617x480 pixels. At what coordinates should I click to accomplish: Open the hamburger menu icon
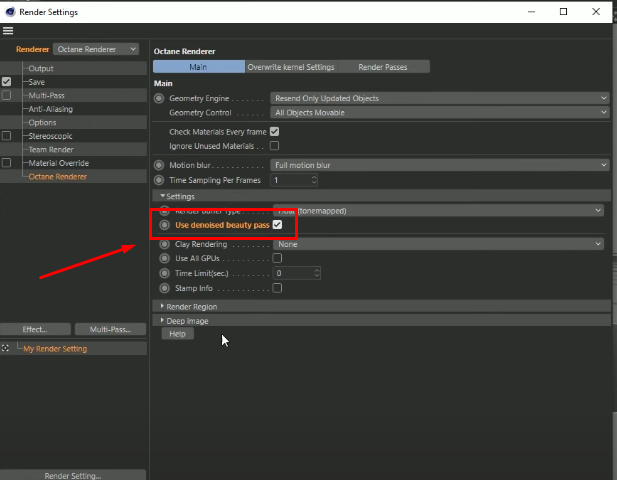[8, 31]
